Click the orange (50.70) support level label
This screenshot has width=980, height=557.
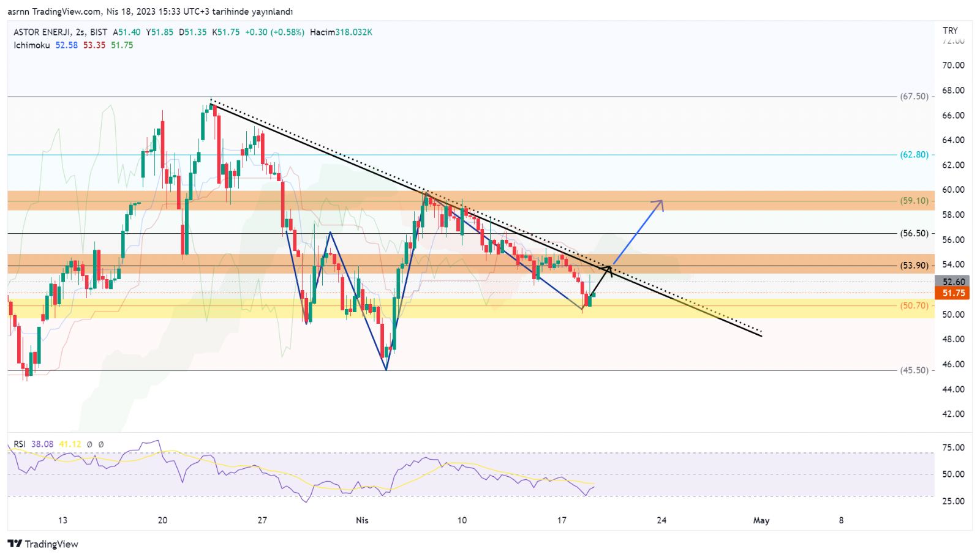point(914,305)
